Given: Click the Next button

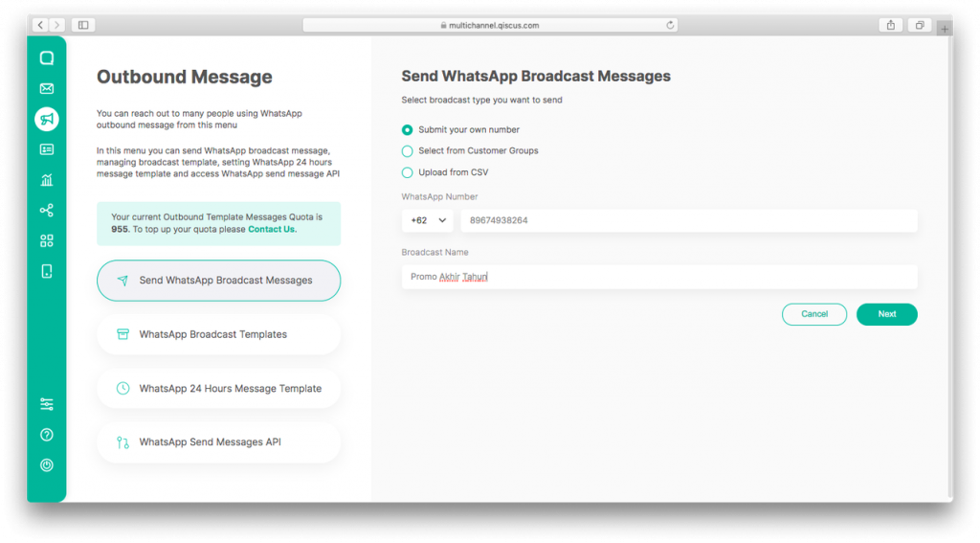Looking at the screenshot, I should point(887,314).
